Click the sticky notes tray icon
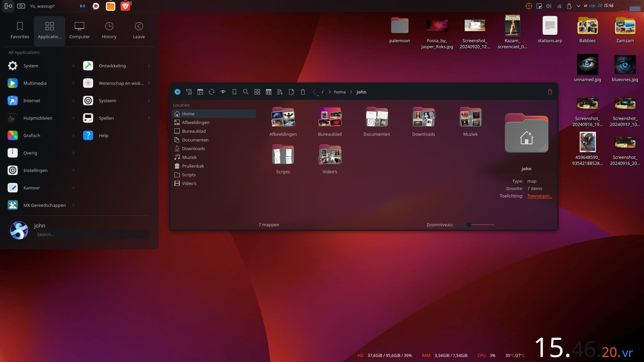The width and height of the screenshot is (644, 362). click(539, 6)
